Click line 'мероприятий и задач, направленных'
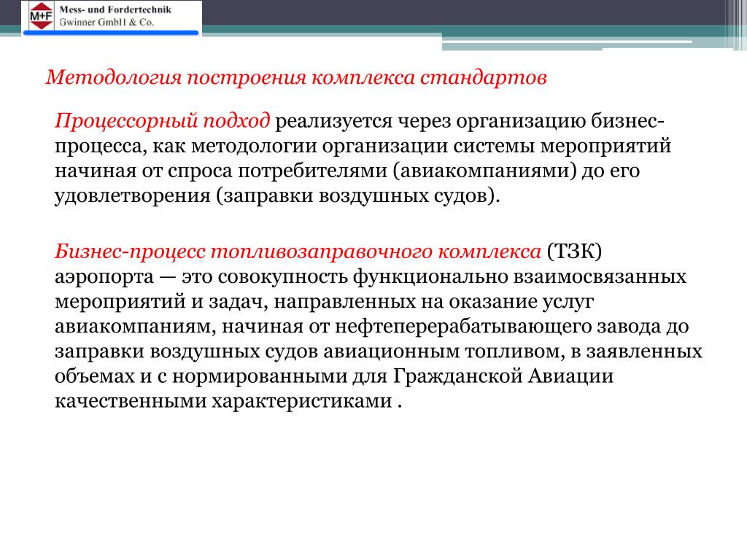Image resolution: width=747 pixels, height=560 pixels. pos(235,302)
